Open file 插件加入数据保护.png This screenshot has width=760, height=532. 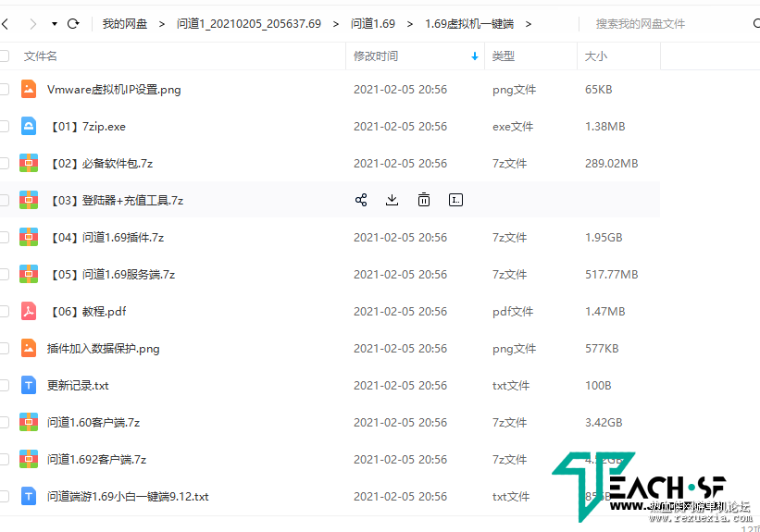(x=104, y=349)
